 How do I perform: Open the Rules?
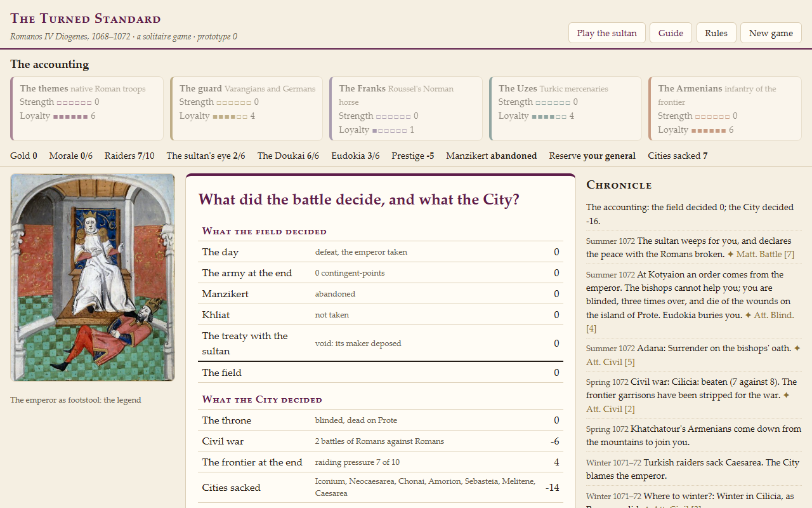pyautogui.click(x=716, y=33)
